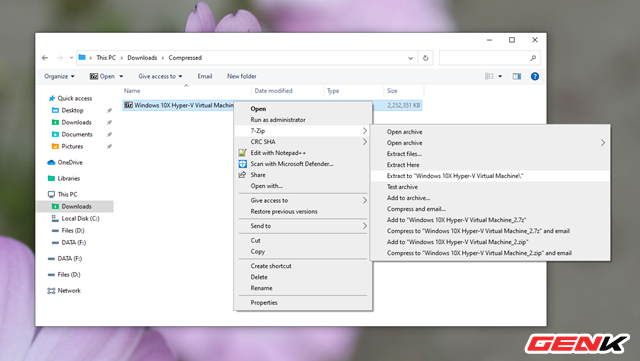Choose Scan with Microsoft Defender
Viewport: 640px width, 361px height.
click(x=303, y=164)
